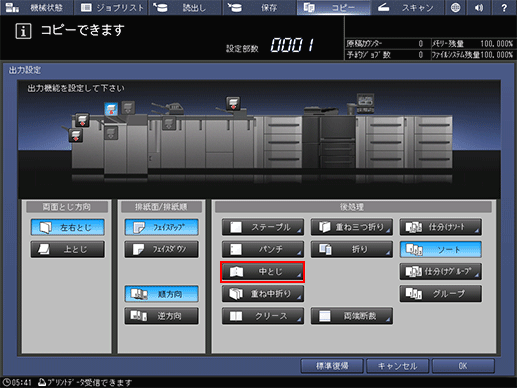Click the 中とじ booklet icon

point(236,272)
